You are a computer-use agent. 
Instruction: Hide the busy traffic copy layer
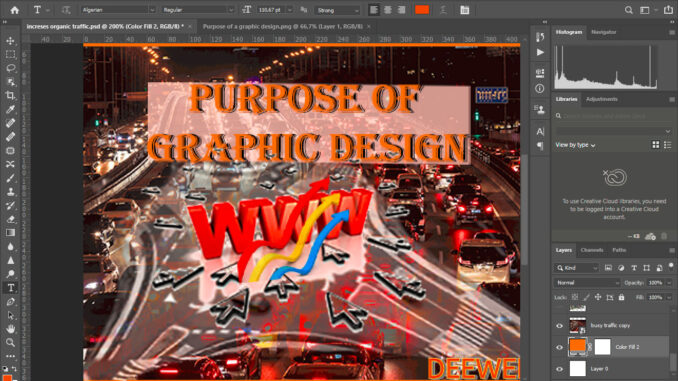coord(560,326)
